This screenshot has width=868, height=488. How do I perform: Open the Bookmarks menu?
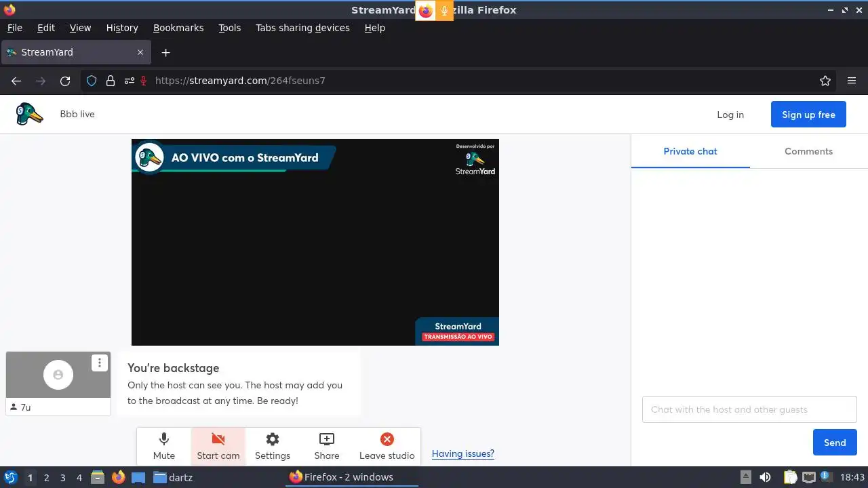178,28
